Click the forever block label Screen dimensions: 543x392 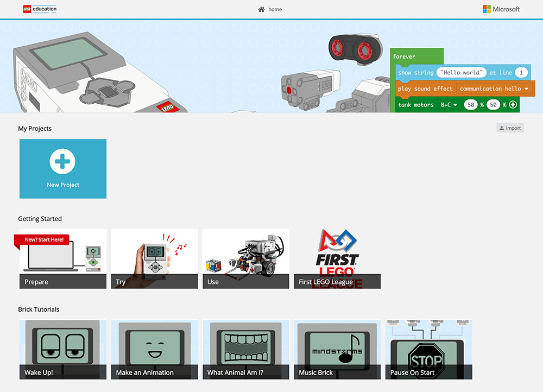tap(404, 56)
